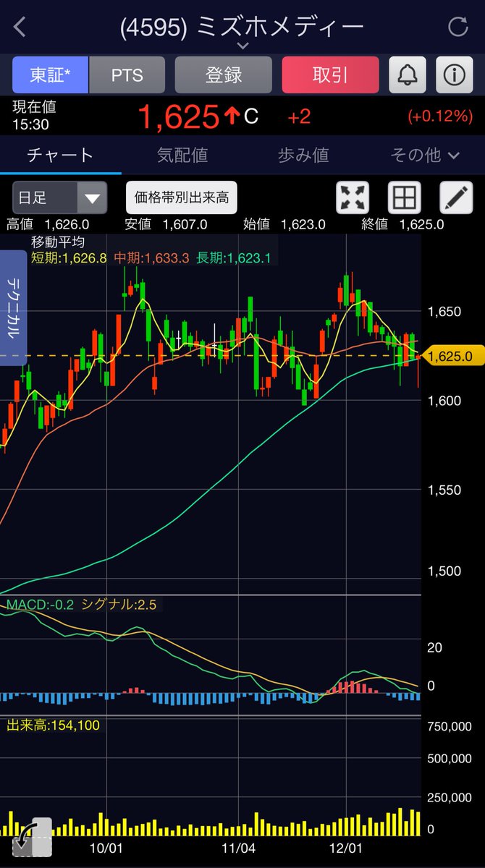Tap the 中期:1,633.3 moving average label
This screenshot has width=485, height=868.
tap(151, 257)
